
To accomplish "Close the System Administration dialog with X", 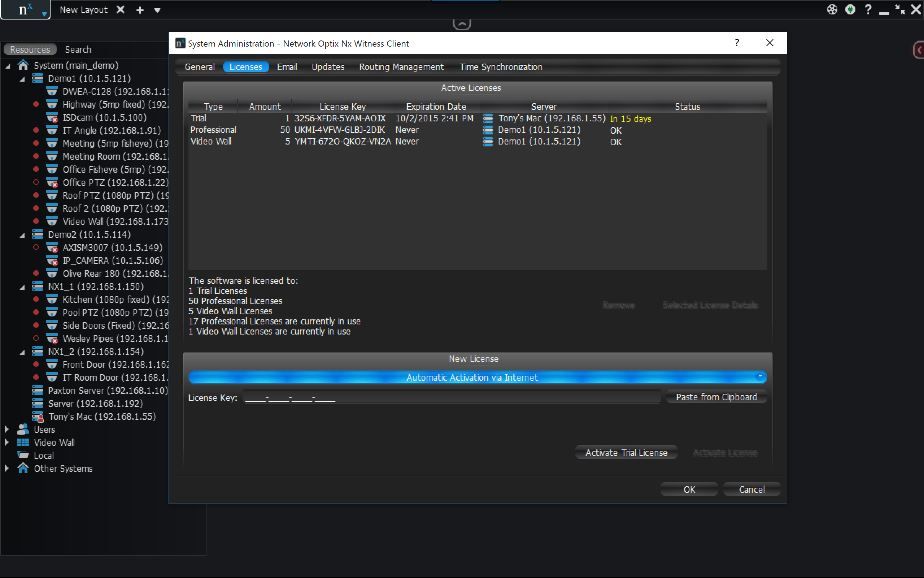I will [770, 42].
